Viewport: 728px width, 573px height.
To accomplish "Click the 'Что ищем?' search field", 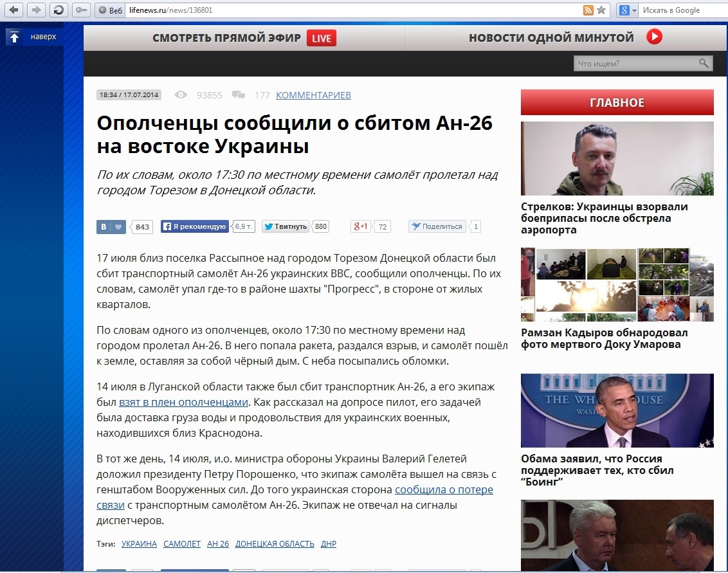I will point(635,63).
